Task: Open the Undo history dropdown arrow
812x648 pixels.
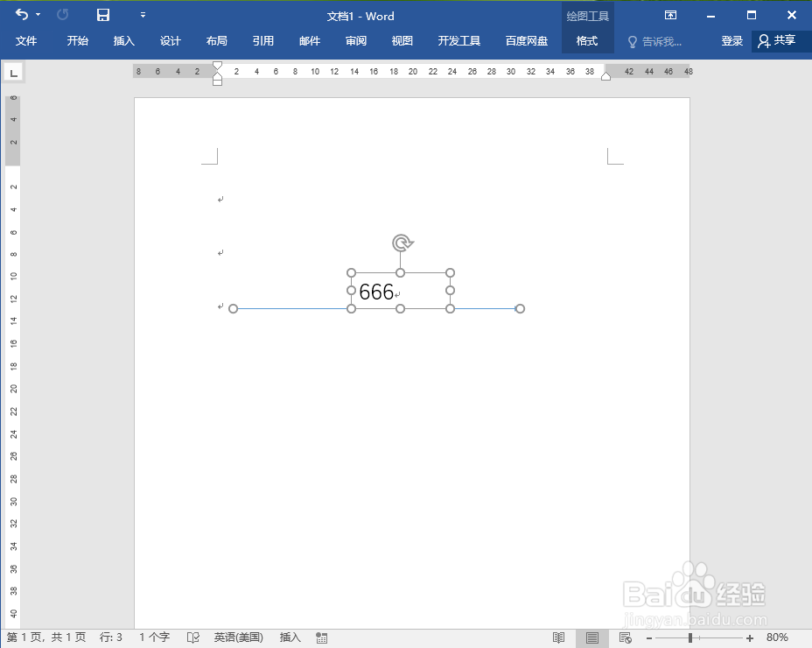Action: click(38, 15)
